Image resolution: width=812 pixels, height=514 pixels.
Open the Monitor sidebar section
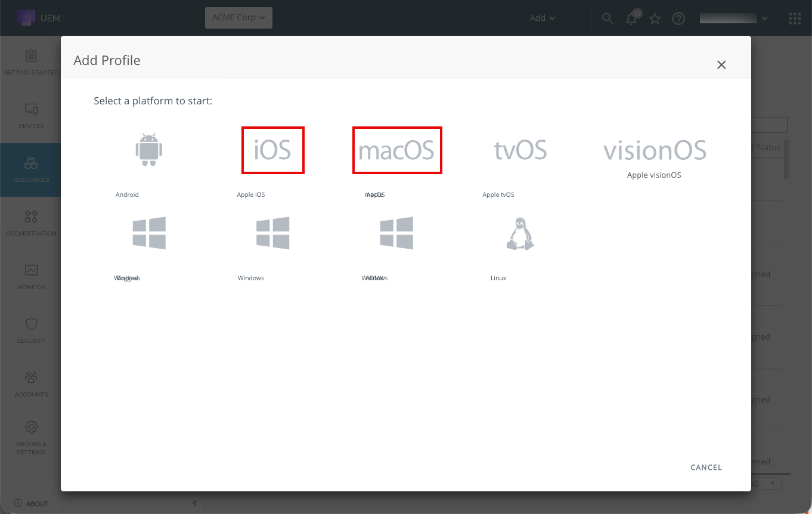31,277
